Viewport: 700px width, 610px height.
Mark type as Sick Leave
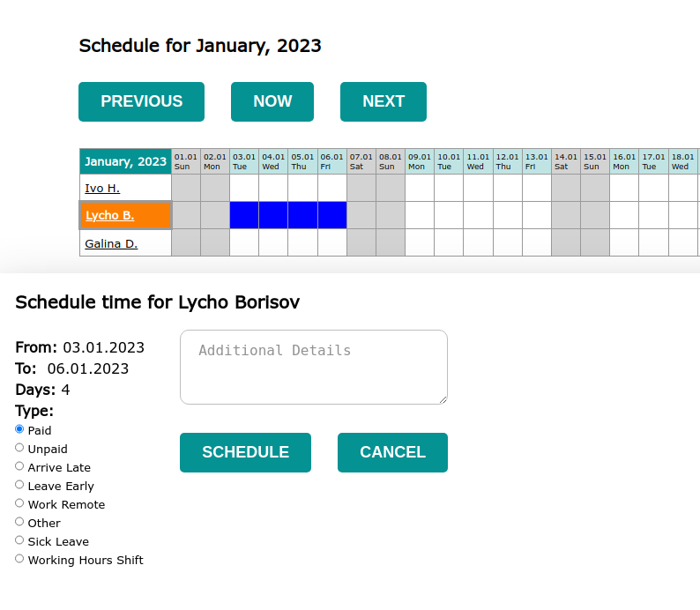point(19,540)
